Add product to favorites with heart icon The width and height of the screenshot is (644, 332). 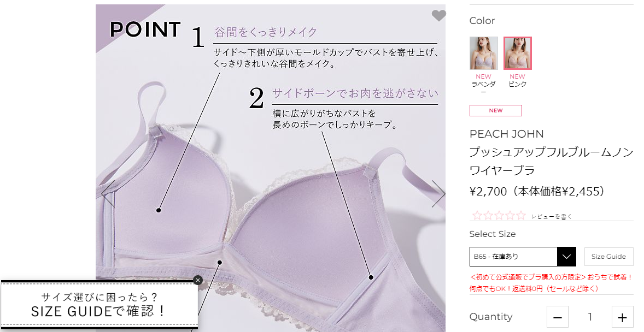438,16
